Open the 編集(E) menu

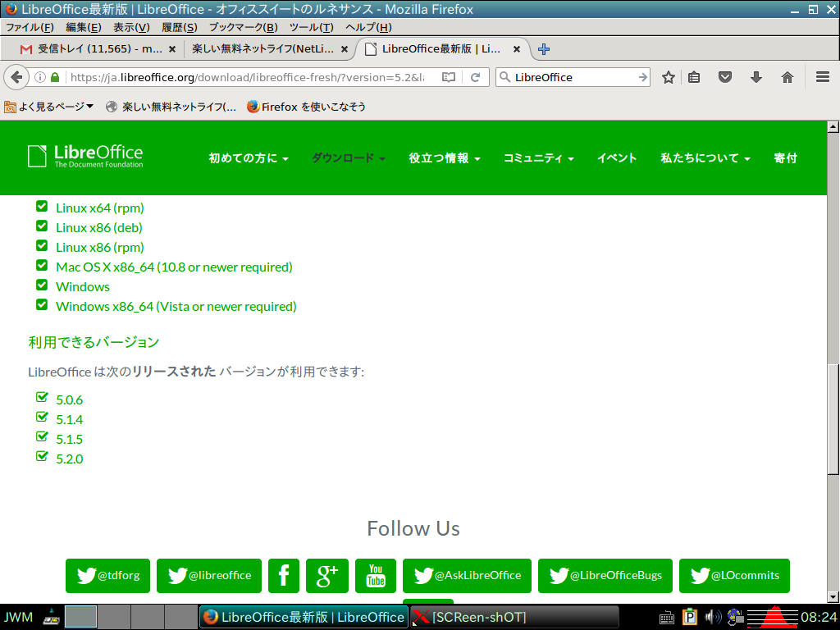point(84,27)
